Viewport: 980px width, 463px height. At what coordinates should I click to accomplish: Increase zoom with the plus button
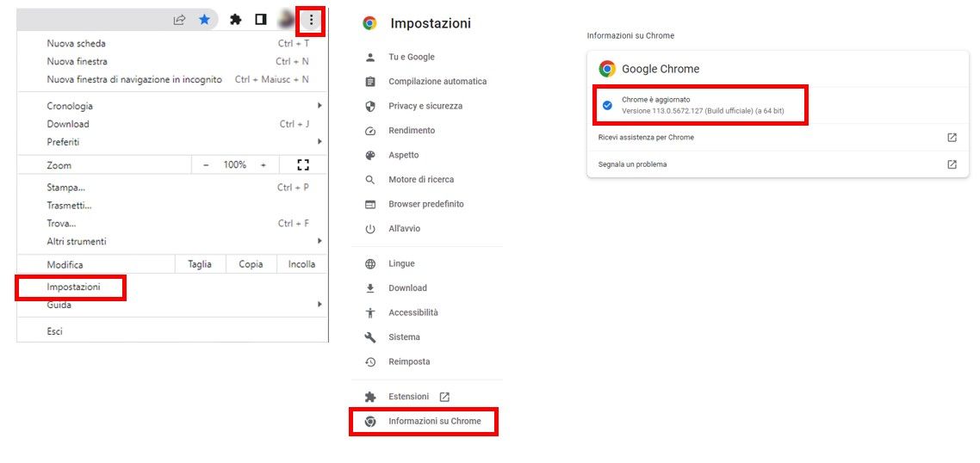point(264,165)
